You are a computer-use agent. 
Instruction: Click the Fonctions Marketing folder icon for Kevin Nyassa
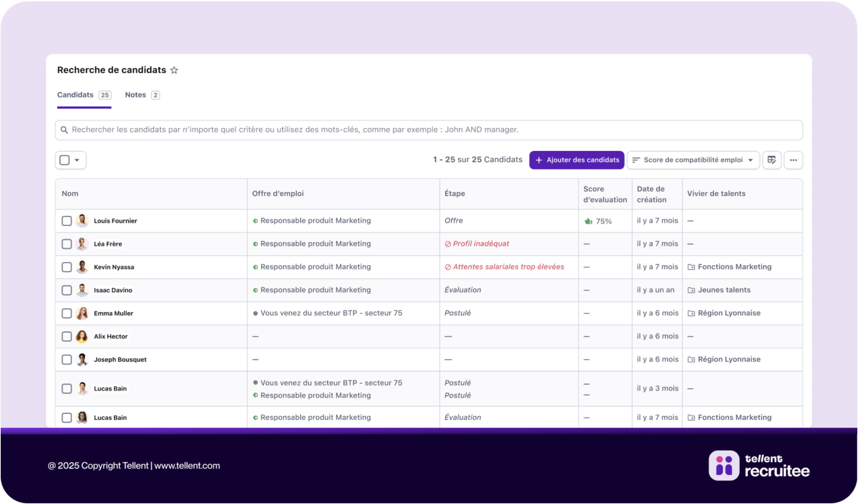[x=691, y=267]
